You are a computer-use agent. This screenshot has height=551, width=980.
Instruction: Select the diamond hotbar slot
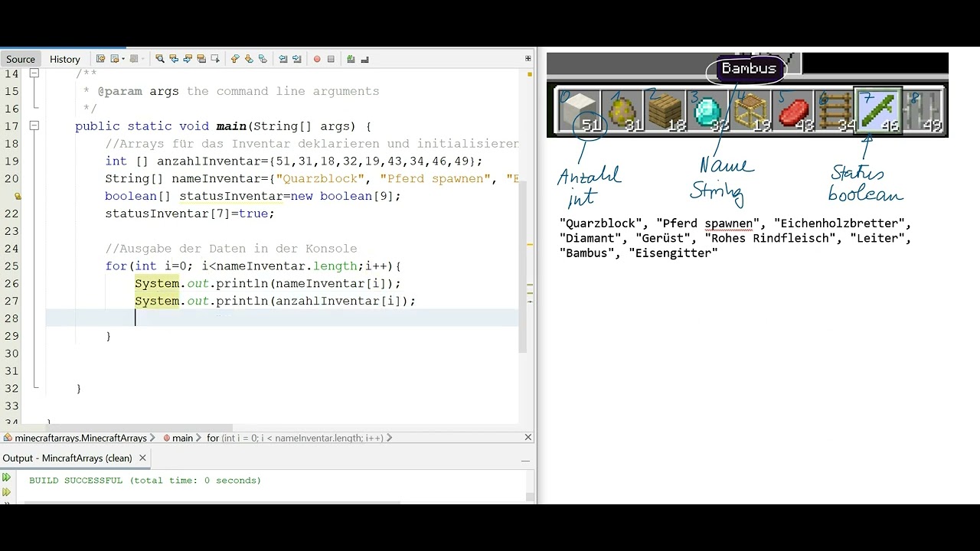[x=707, y=111]
